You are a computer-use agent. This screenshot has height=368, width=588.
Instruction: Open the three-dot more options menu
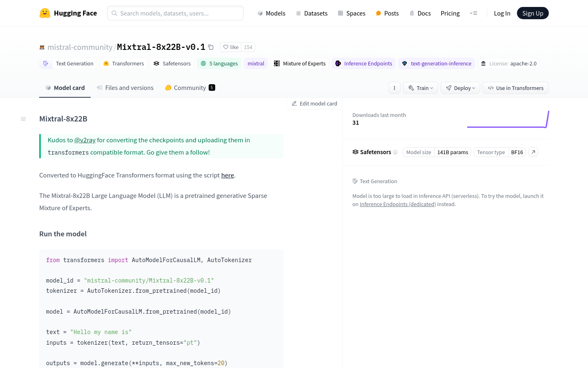click(394, 88)
